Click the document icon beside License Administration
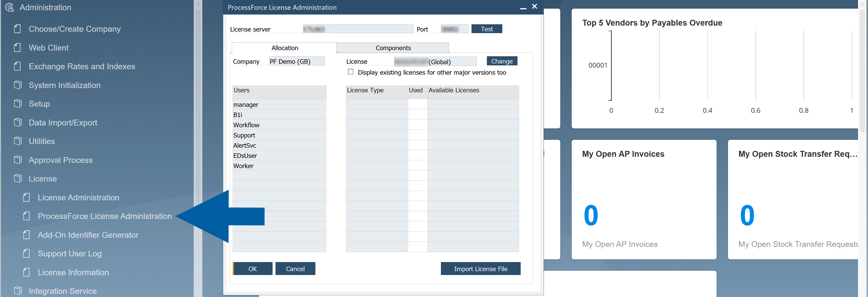The width and height of the screenshot is (868, 297). click(27, 197)
